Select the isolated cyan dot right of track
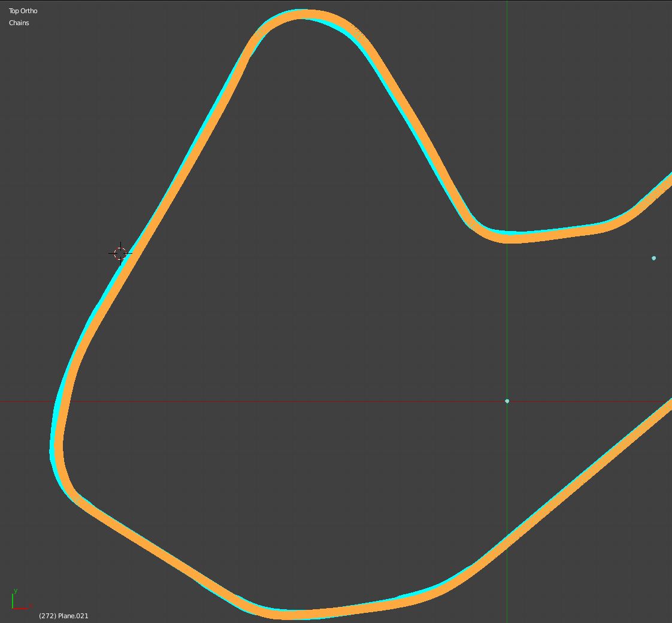The width and height of the screenshot is (672, 623). click(653, 258)
